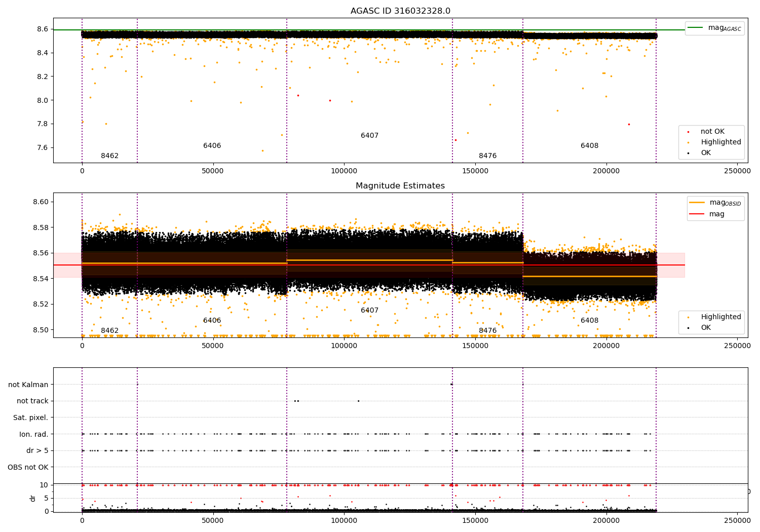Click the obsid label 8462 in middle plot
The height and width of the screenshot is (532, 760).
(x=109, y=331)
